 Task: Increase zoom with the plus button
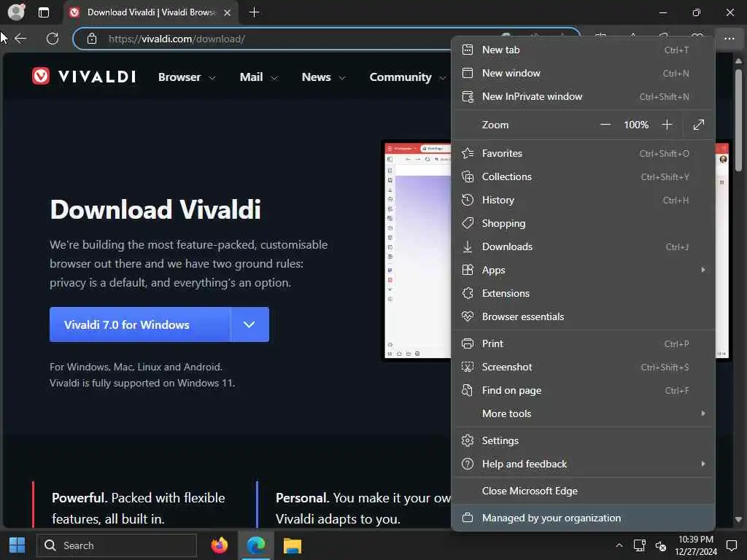click(x=667, y=125)
